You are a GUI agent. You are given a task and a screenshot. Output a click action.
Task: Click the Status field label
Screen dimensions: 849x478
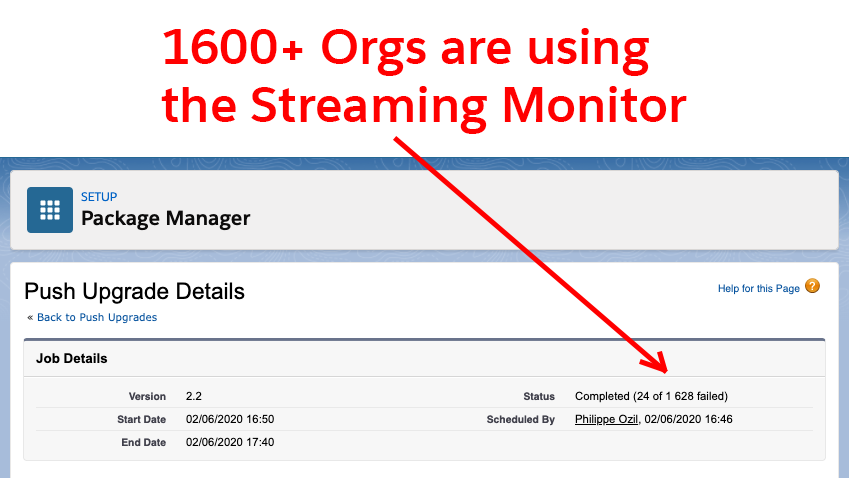[539, 396]
